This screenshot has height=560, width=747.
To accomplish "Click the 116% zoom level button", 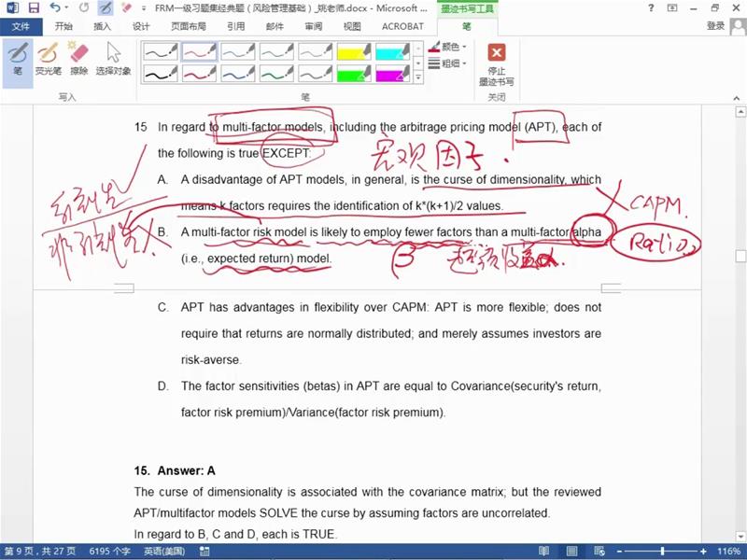I will point(728,552).
